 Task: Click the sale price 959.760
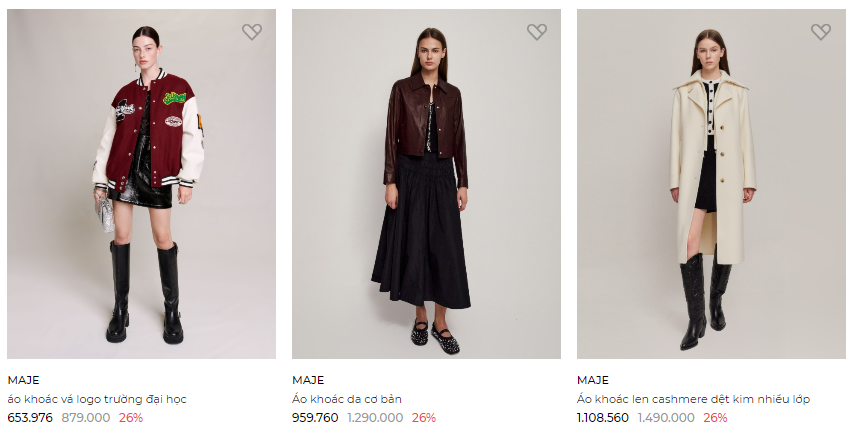pos(315,418)
